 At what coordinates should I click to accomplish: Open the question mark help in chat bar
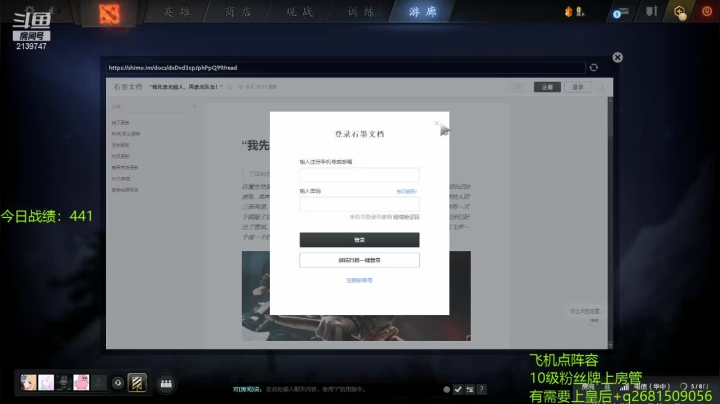pyautogui.click(x=481, y=389)
